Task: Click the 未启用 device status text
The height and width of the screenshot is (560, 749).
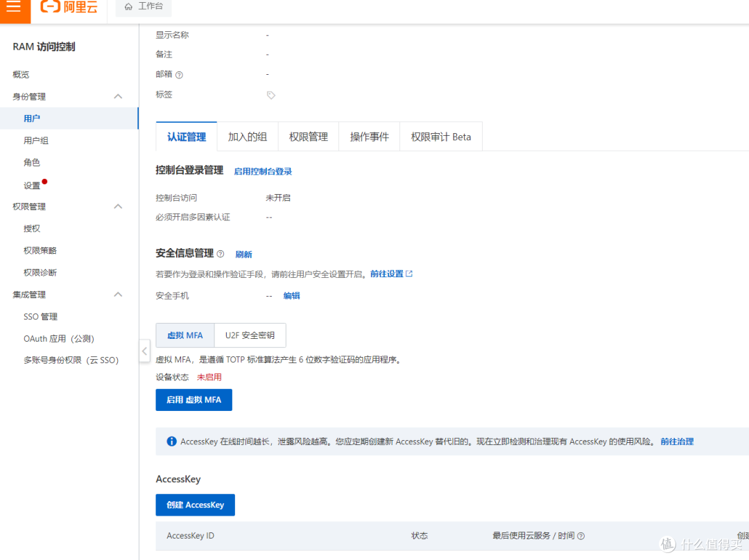Action: [x=209, y=377]
